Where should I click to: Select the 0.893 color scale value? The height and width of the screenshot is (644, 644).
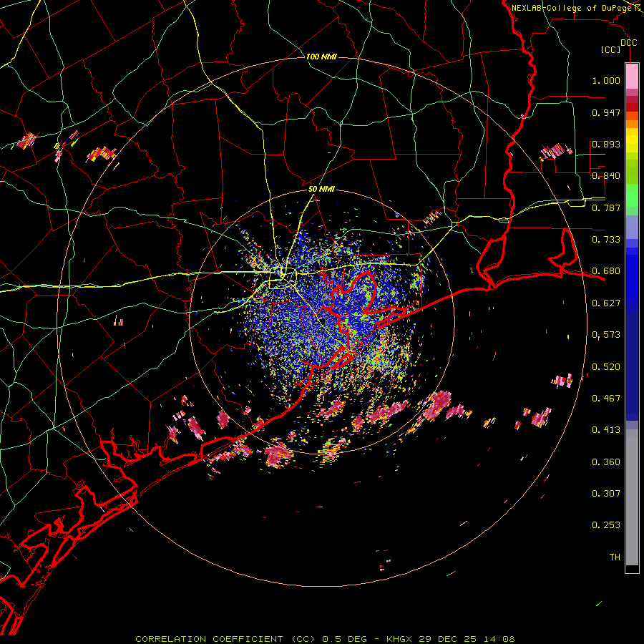(x=606, y=144)
